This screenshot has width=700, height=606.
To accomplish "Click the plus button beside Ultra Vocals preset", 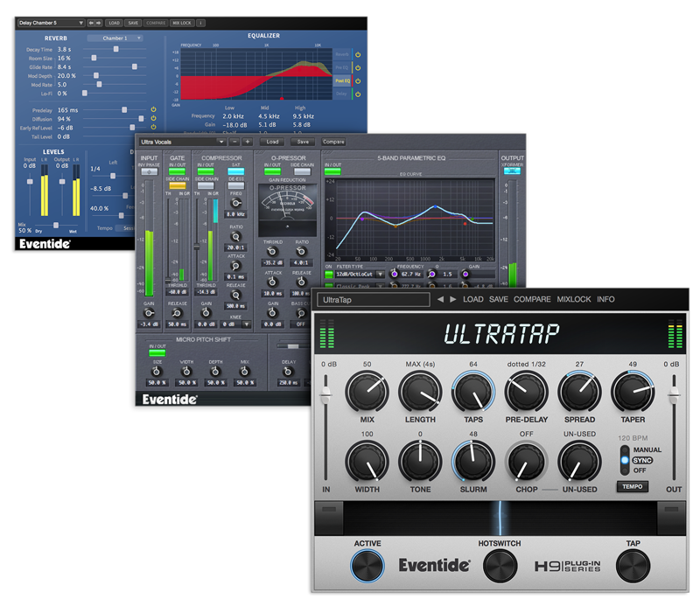I will click(248, 141).
